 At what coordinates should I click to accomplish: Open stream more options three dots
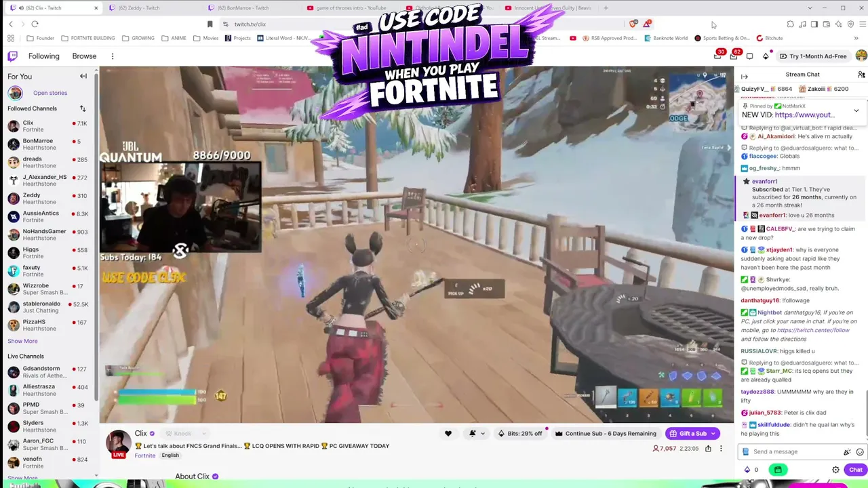[721, 448]
